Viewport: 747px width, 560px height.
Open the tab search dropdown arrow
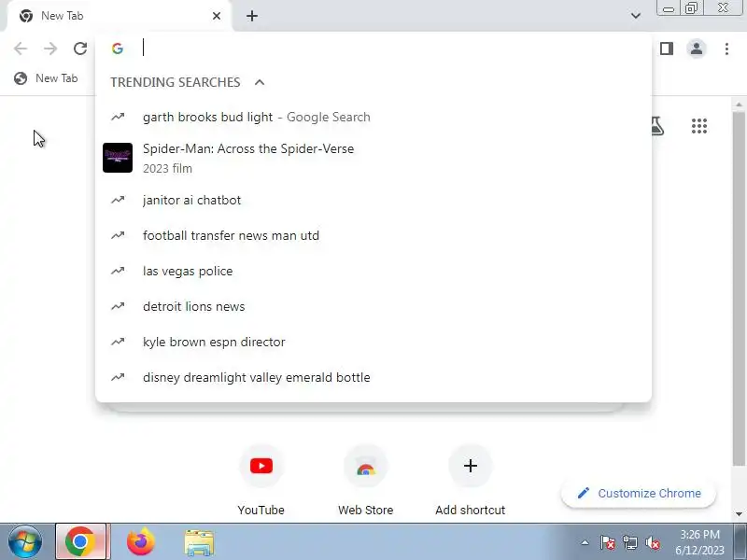636,16
